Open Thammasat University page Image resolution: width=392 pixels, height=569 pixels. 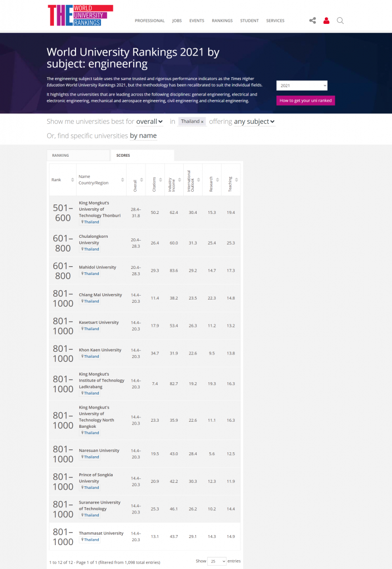pyautogui.click(x=101, y=533)
